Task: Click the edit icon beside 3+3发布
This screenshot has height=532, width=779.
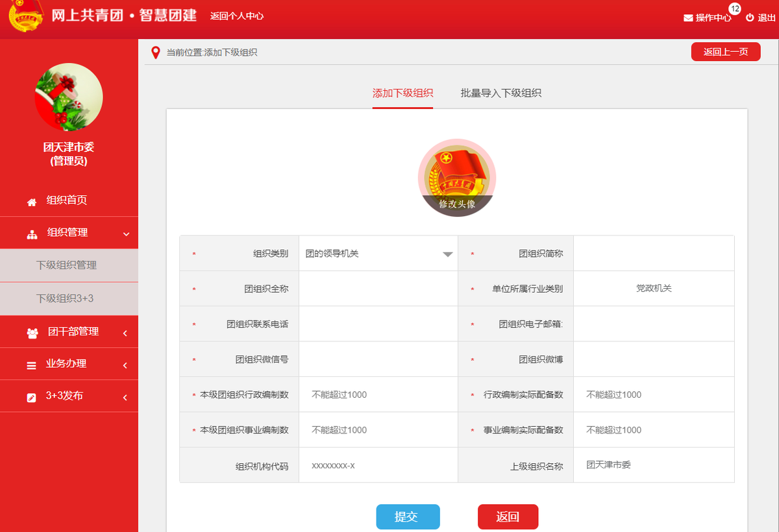Action: (31, 397)
